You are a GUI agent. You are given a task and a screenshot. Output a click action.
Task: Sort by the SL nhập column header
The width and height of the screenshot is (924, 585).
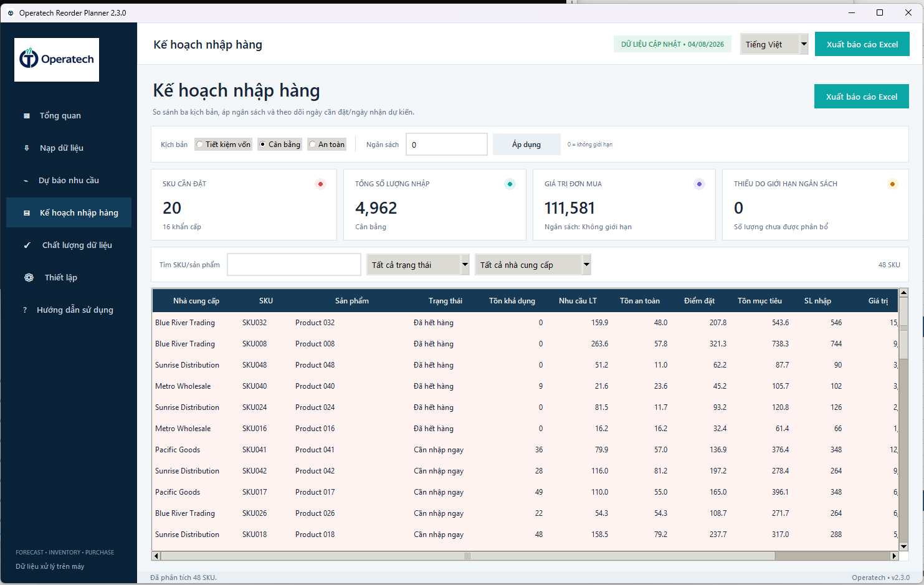tap(817, 301)
